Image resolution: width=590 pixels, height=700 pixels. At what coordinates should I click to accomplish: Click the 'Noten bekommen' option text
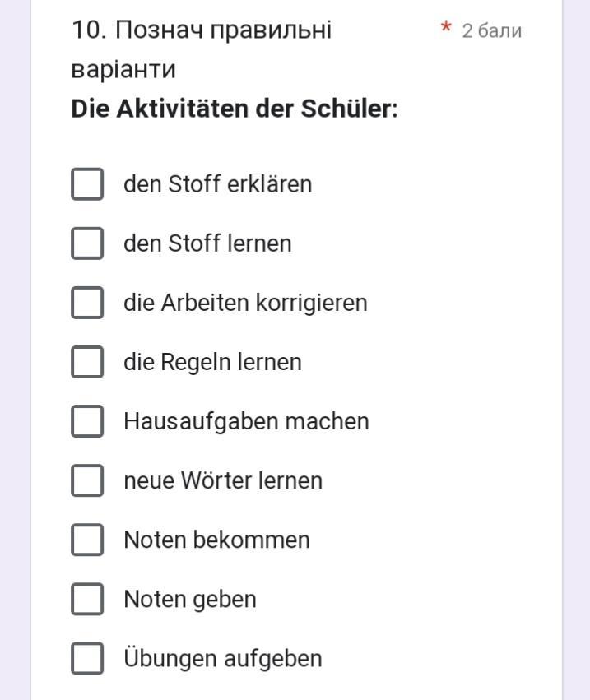coord(216,540)
